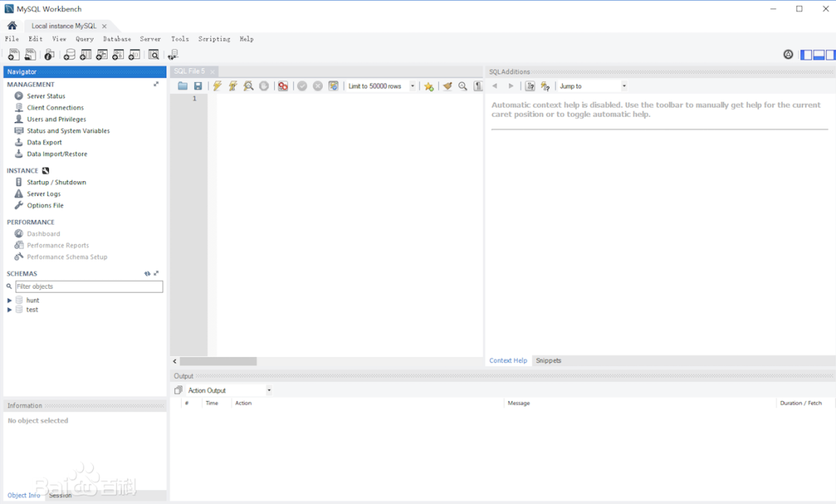Search table data icon in main toolbar
The width and height of the screenshot is (836, 504).
[153, 54]
